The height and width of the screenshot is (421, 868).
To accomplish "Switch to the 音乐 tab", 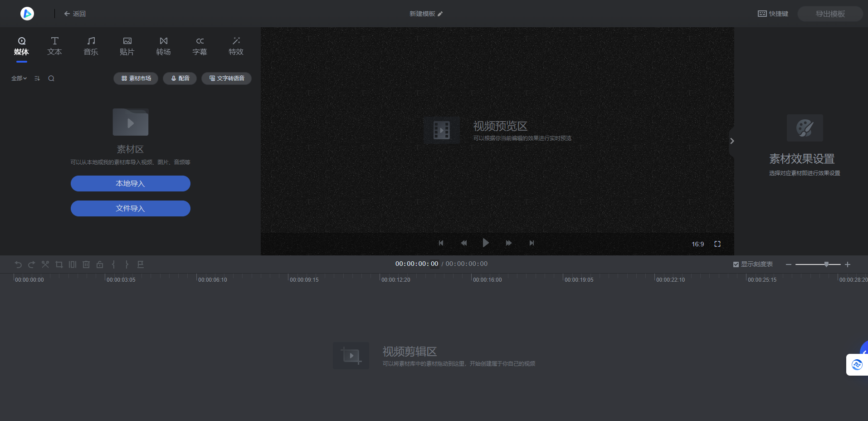I will [x=90, y=46].
